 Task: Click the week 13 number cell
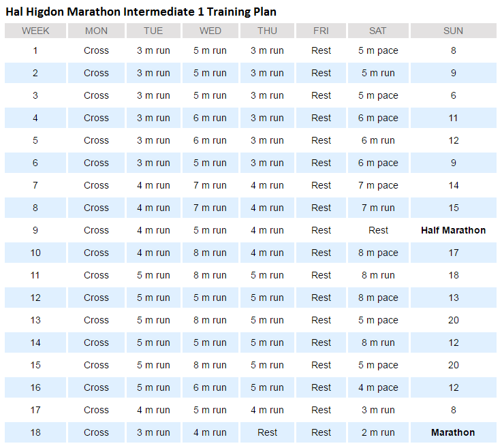coord(35,320)
